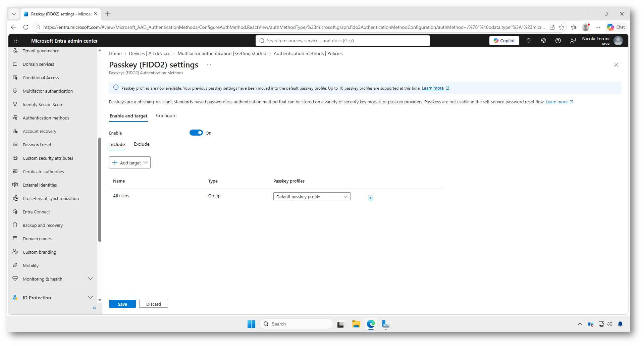Open the taskbar Task View icon
The image size is (644, 346).
click(x=341, y=324)
